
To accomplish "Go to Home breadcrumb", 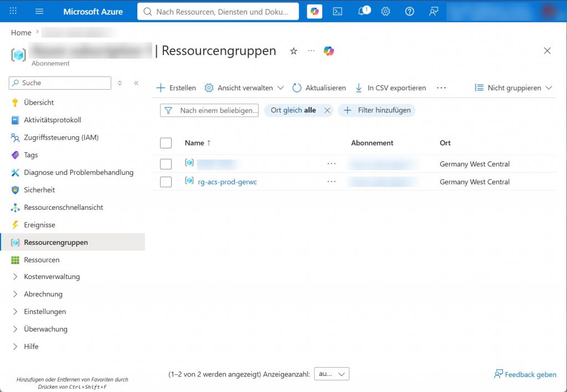I will 21,33.
